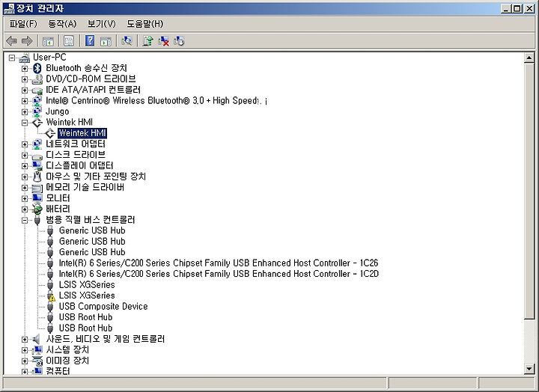This screenshot has height=392, width=539.
Task: Click the vertical scrollbar up arrow
Action: [x=529, y=58]
